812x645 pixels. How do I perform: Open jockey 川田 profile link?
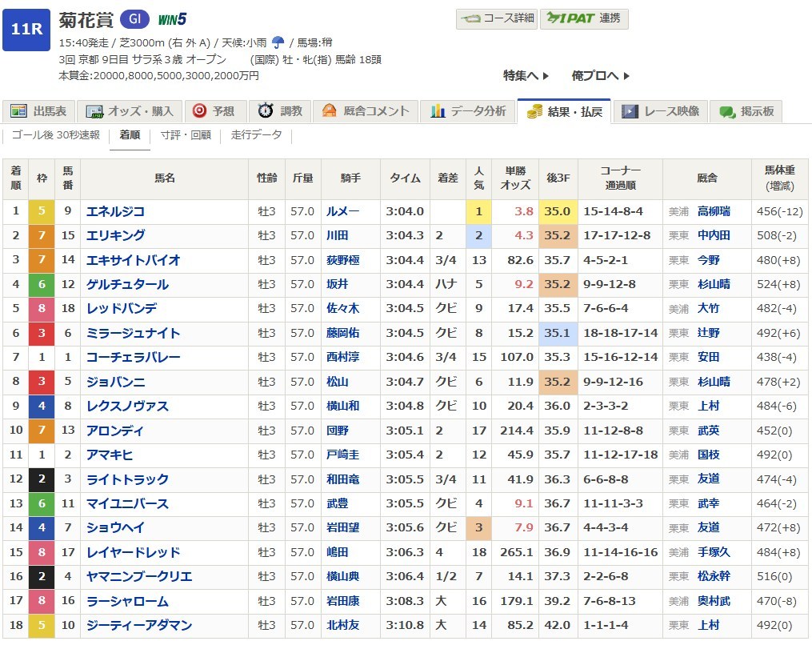pyautogui.click(x=337, y=236)
